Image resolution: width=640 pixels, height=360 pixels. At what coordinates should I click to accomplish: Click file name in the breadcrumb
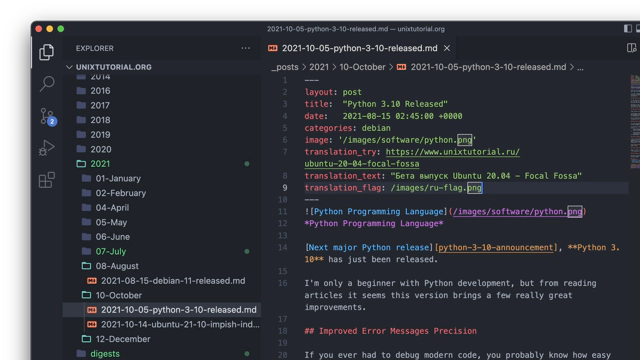[x=488, y=67]
